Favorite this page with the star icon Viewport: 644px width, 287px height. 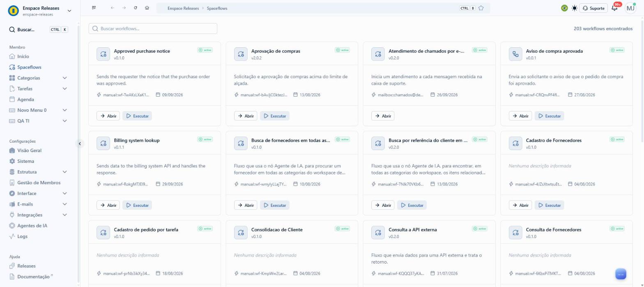(x=481, y=8)
